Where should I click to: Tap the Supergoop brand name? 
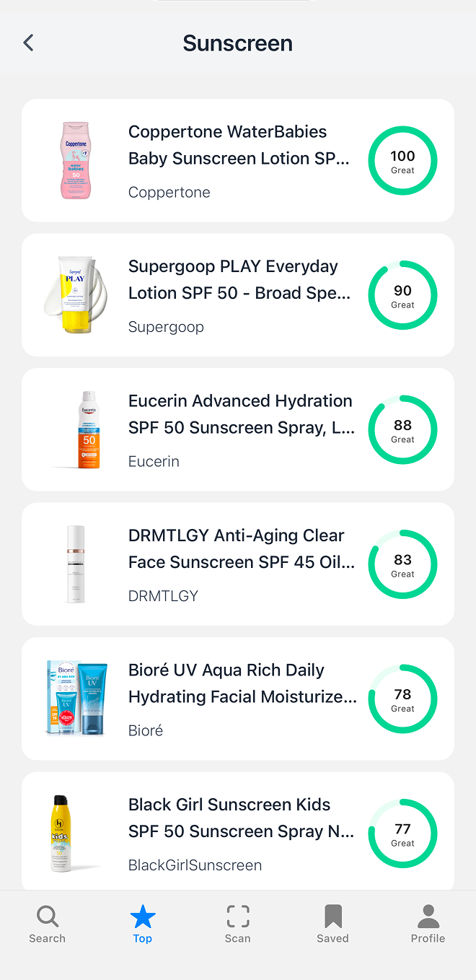click(166, 327)
